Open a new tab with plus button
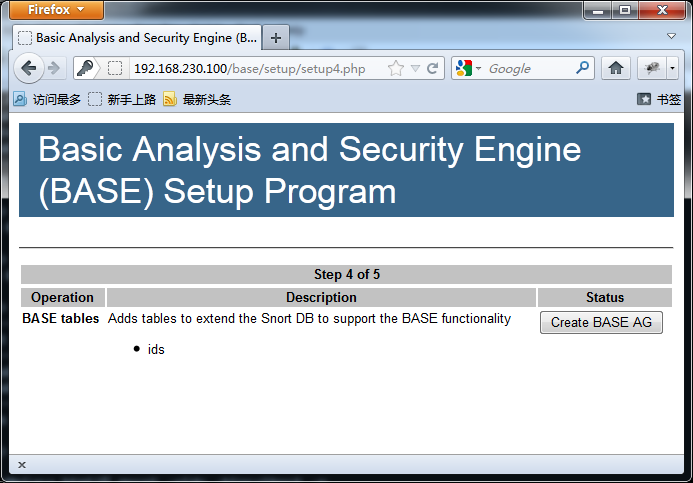693x483 pixels. coord(276,38)
